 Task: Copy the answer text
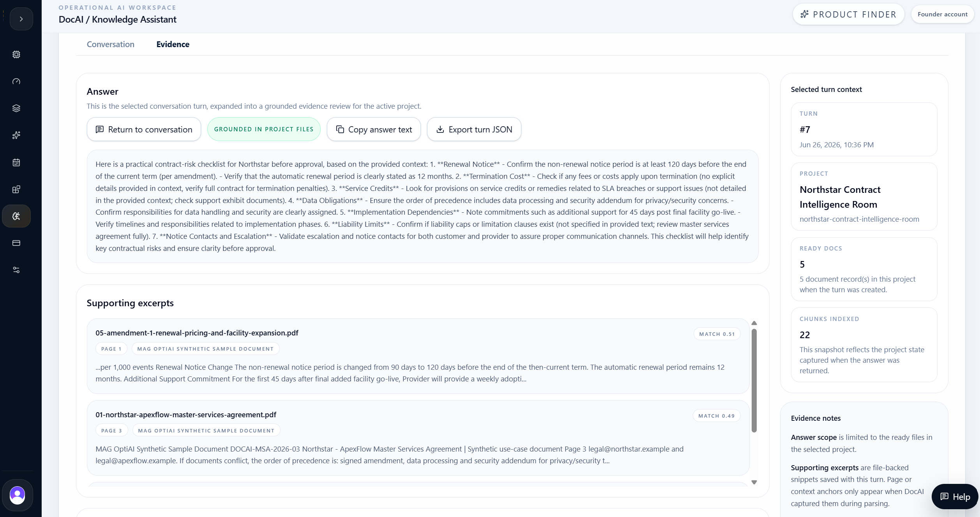pos(374,129)
